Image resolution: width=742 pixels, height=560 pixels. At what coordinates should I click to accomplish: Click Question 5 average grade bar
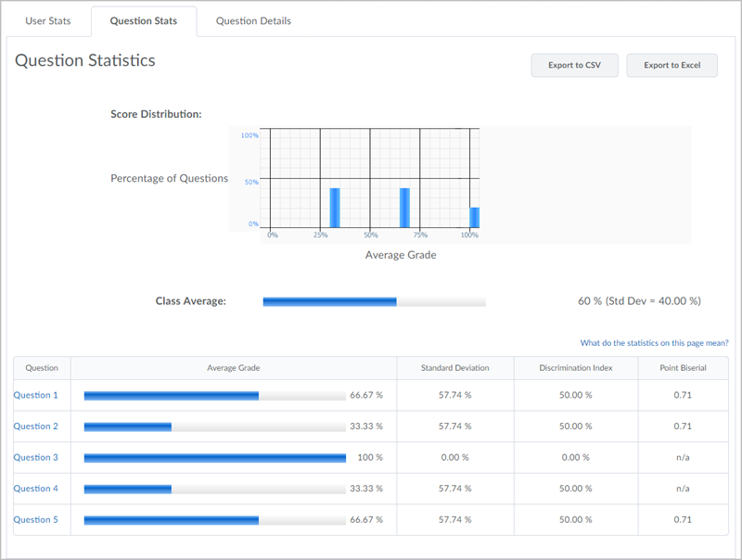[x=215, y=520]
